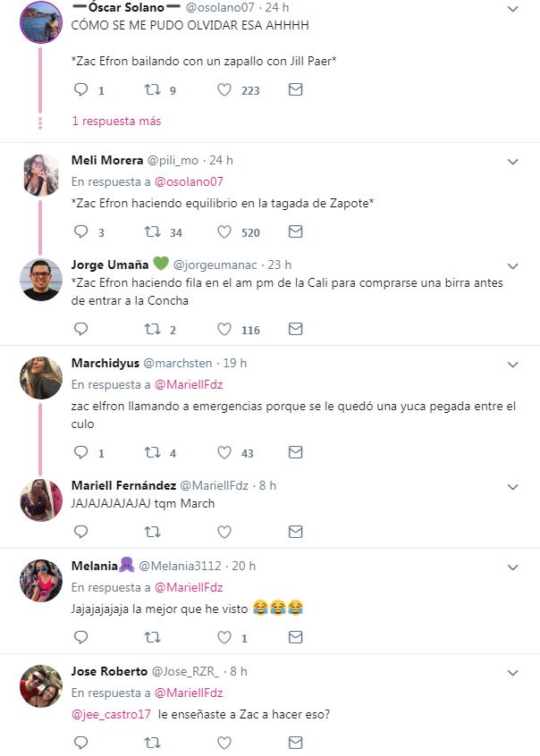The height and width of the screenshot is (756, 540).
Task: Open Jorge Umaña's profile picture
Action: (x=41, y=279)
